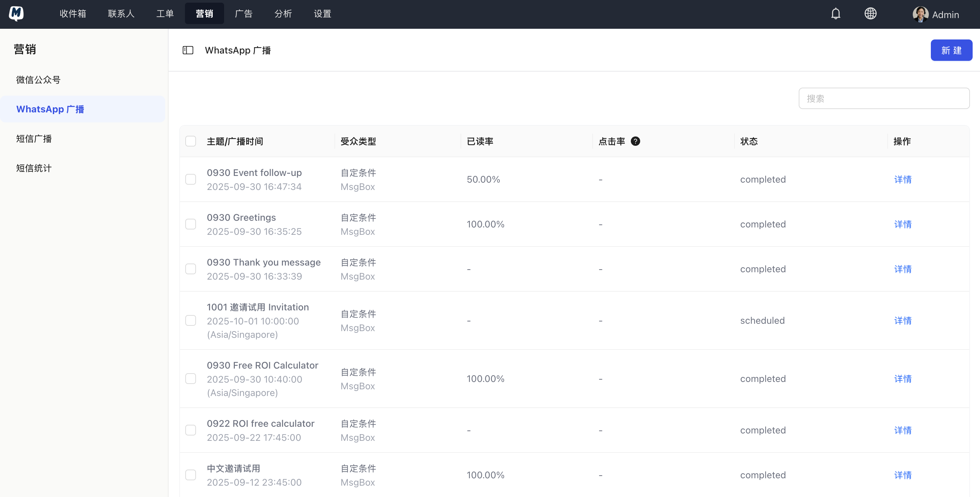Click the 新建 button
The image size is (980, 497).
click(x=951, y=50)
